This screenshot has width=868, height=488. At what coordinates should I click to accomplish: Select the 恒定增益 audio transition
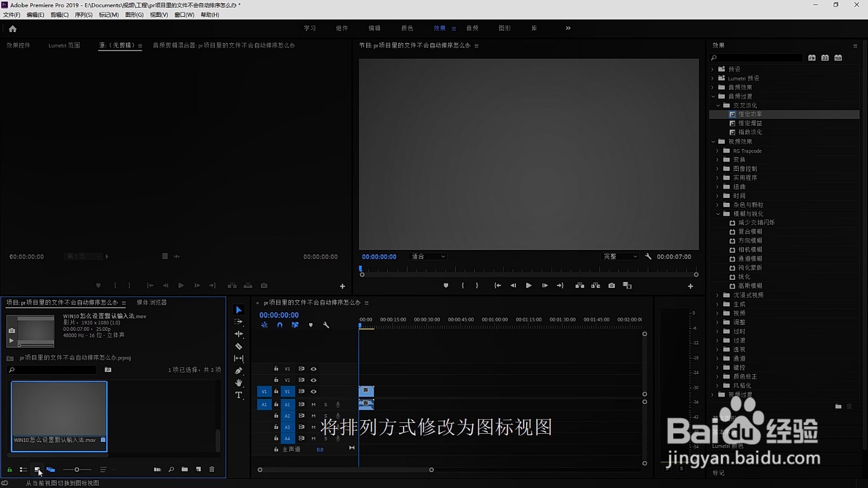pos(750,123)
